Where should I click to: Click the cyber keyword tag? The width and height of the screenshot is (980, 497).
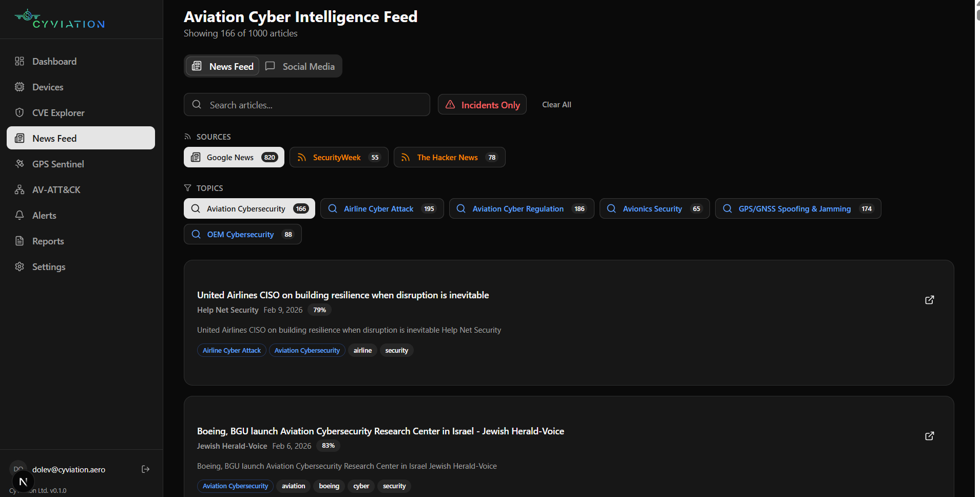361,486
